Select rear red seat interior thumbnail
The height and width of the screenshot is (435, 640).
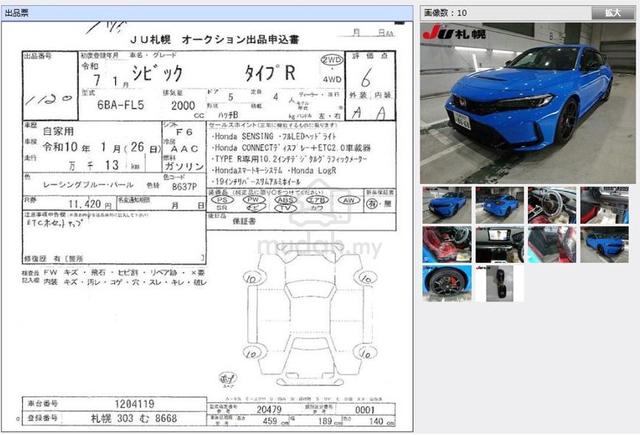(x=552, y=244)
